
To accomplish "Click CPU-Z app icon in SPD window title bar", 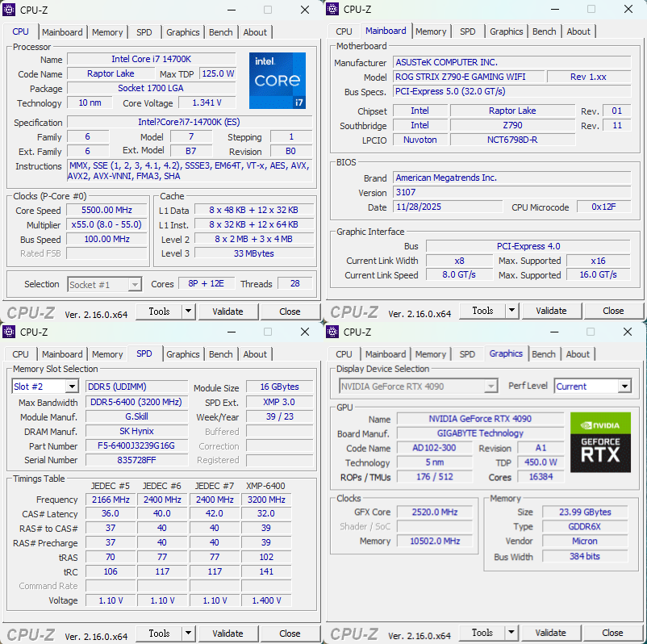I will pyautogui.click(x=9, y=332).
